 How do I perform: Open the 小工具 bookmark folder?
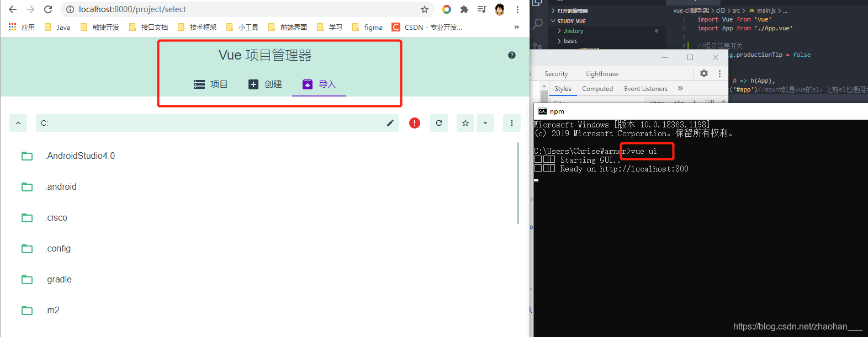pos(242,27)
